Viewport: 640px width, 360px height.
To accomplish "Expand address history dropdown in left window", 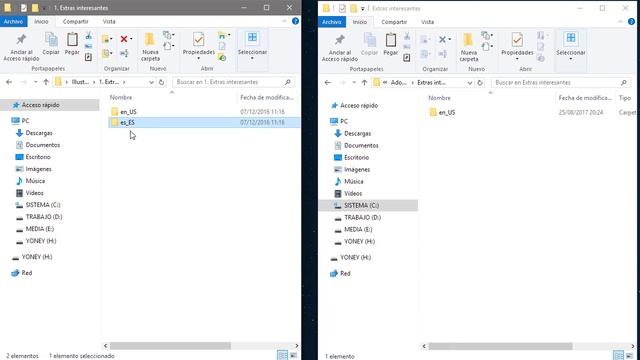I will (x=151, y=82).
